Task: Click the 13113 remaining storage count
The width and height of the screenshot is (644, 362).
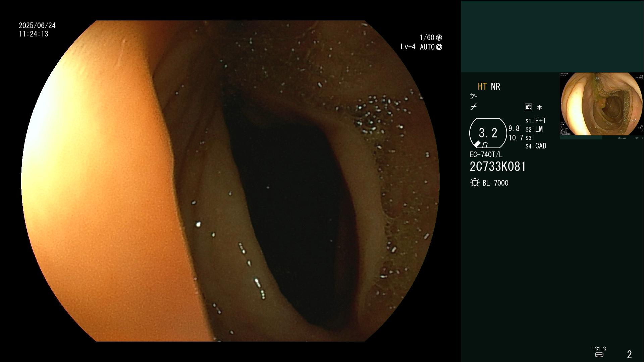Action: [x=599, y=349]
